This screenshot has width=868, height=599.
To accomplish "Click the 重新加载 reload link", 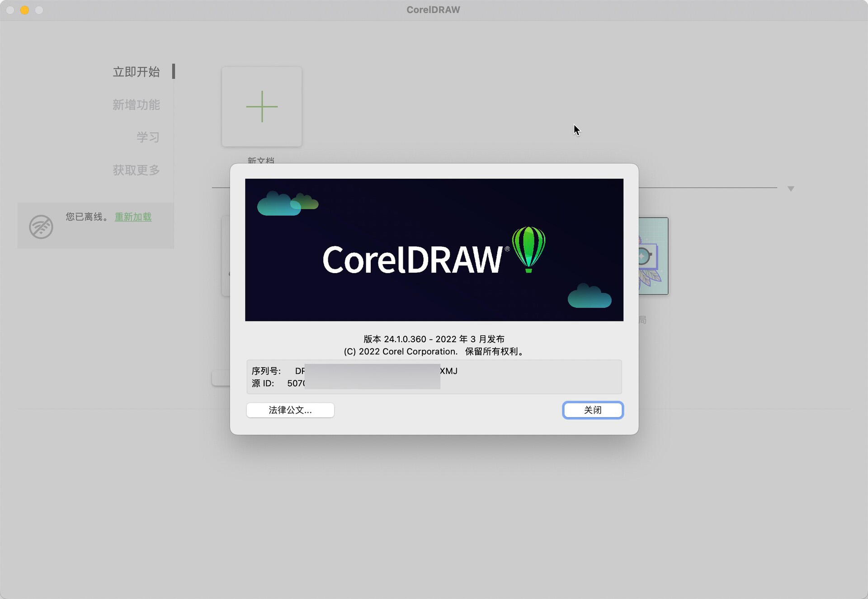I will click(133, 217).
